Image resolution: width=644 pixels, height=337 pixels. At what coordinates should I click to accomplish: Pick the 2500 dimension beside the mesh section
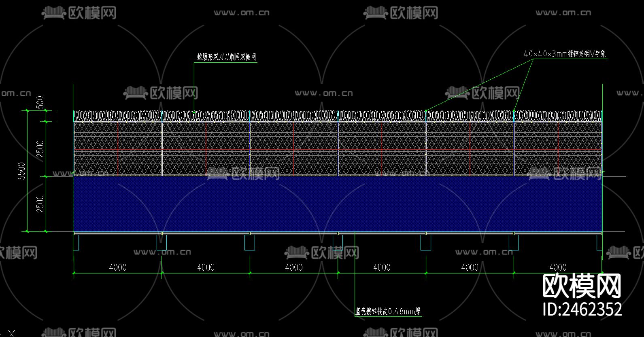40,149
